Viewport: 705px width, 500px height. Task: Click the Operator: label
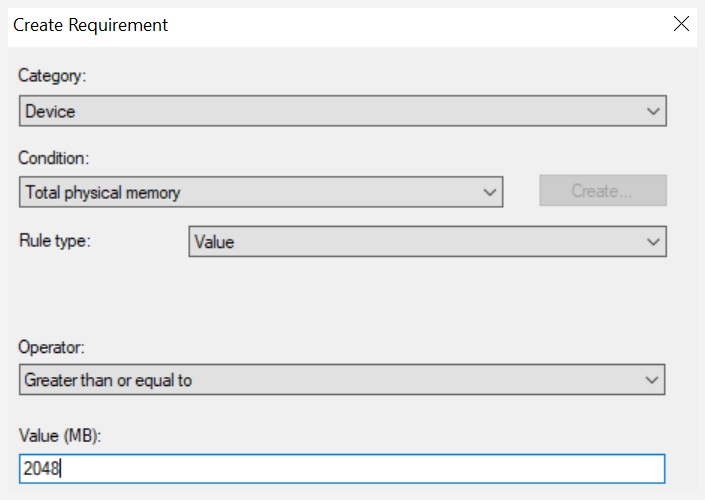pyautogui.click(x=51, y=347)
